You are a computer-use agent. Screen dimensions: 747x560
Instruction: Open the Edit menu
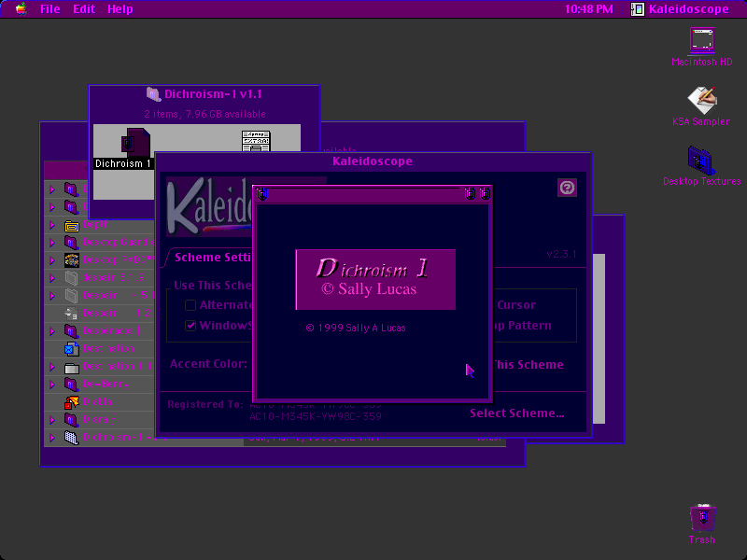pyautogui.click(x=84, y=9)
